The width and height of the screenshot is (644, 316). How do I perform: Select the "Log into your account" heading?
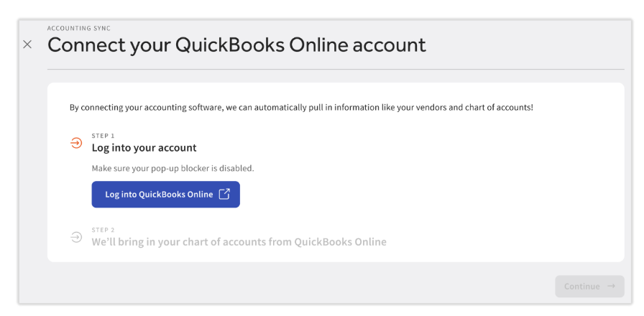[x=144, y=148]
